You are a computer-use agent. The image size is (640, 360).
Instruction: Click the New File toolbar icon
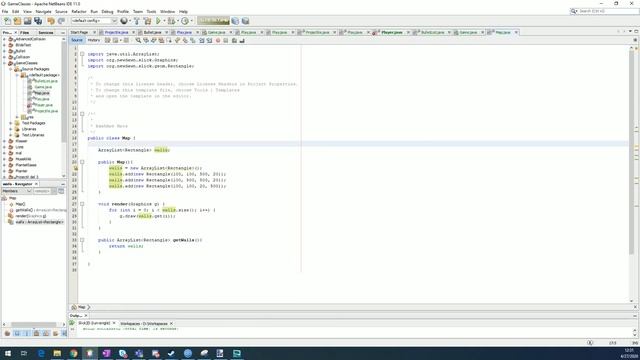point(7,21)
